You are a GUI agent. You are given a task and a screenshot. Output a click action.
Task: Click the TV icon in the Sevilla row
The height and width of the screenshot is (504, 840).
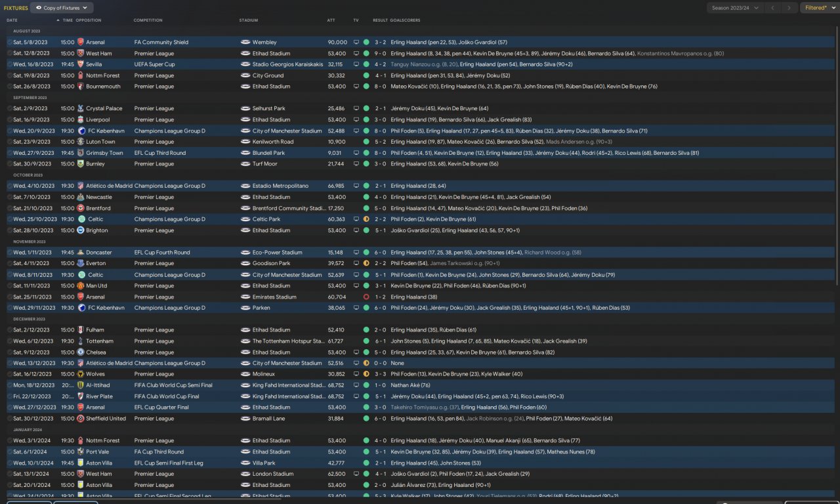tap(356, 64)
